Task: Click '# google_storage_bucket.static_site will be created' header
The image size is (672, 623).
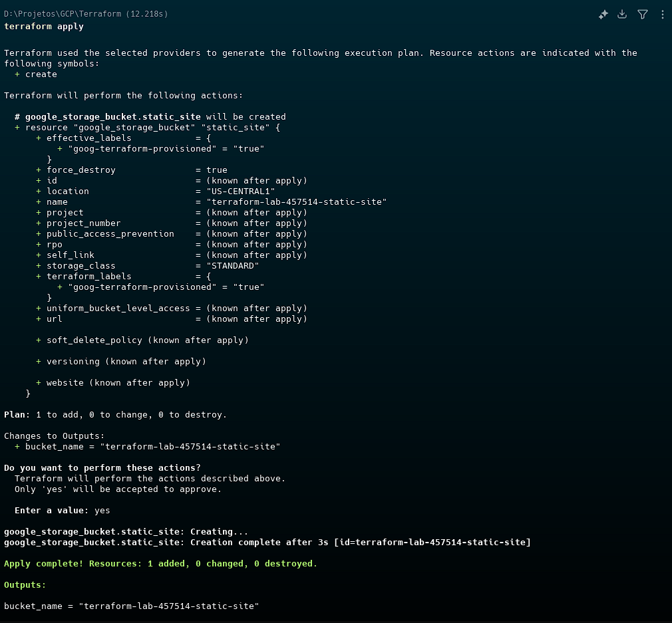Action: [x=150, y=117]
